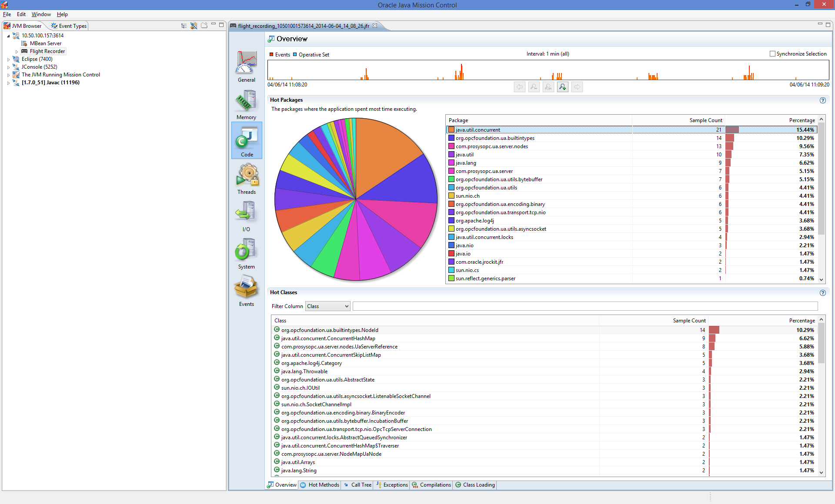Image resolution: width=835 pixels, height=504 pixels.
Task: Open the I/O tab group icon
Action: click(247, 216)
